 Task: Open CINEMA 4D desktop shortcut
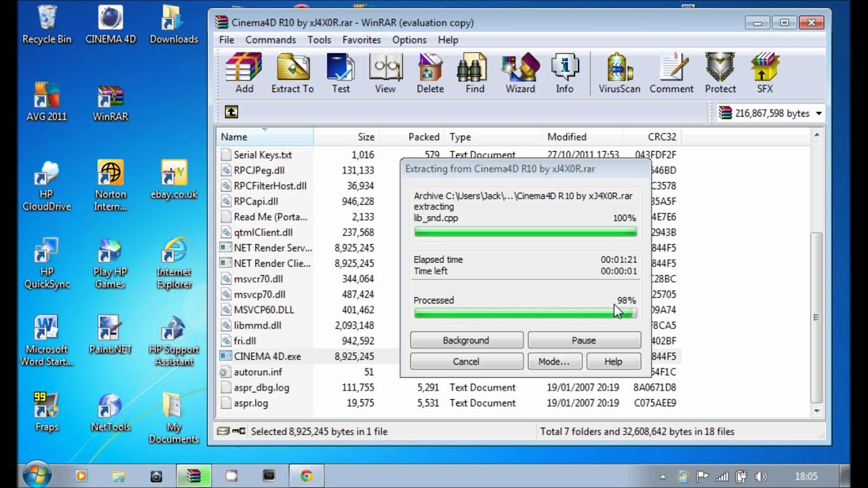[x=111, y=25]
